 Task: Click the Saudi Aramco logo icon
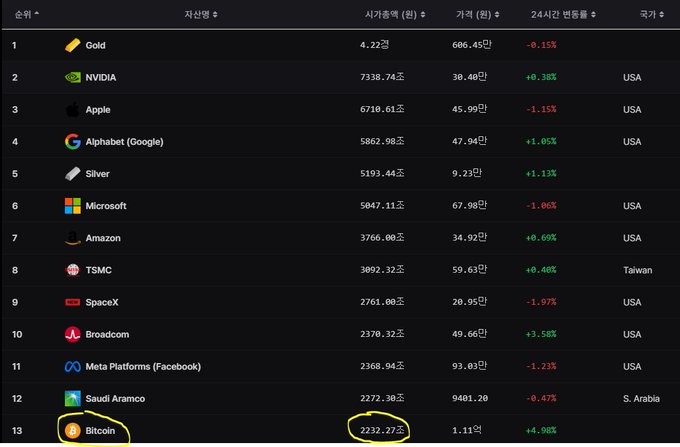[72, 398]
